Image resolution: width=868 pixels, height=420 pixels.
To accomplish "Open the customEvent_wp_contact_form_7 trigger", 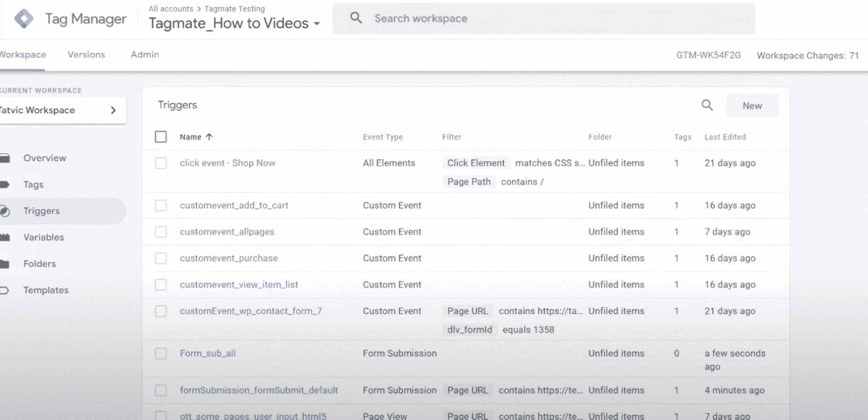I will 251,311.
